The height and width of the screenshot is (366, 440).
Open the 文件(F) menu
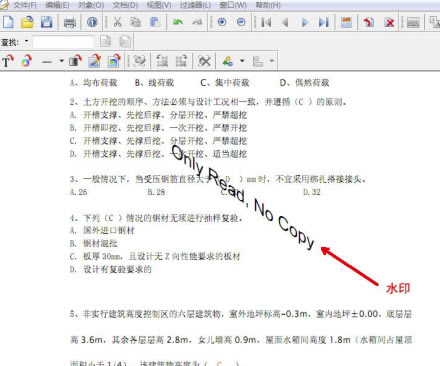click(24, 5)
